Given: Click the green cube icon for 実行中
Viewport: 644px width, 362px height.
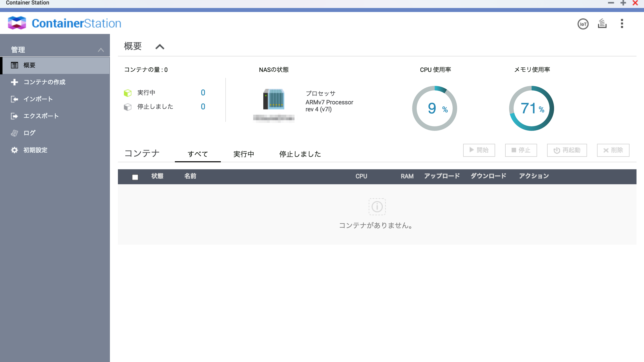Looking at the screenshot, I should pos(127,93).
